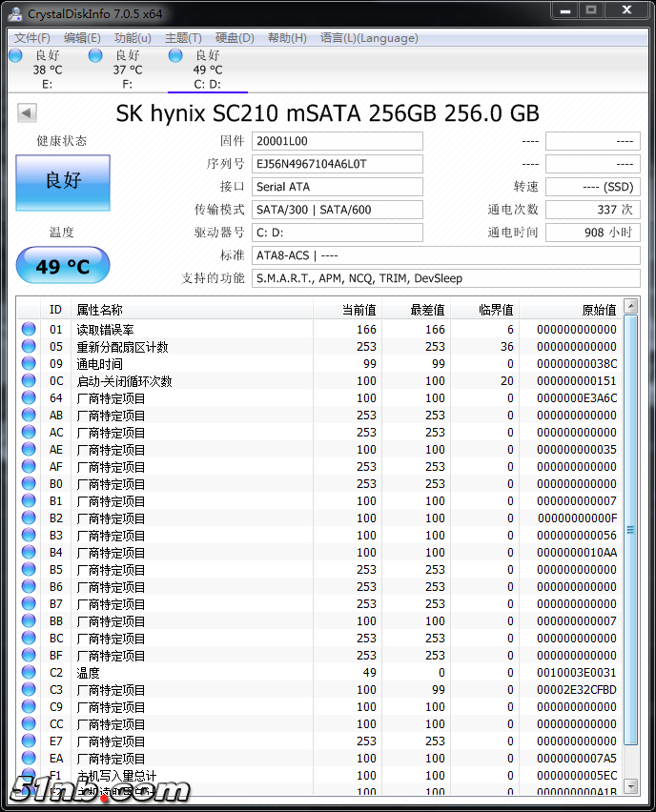The image size is (656, 812).
Task: Open the 硬盘(D) menu
Action: coord(235,38)
